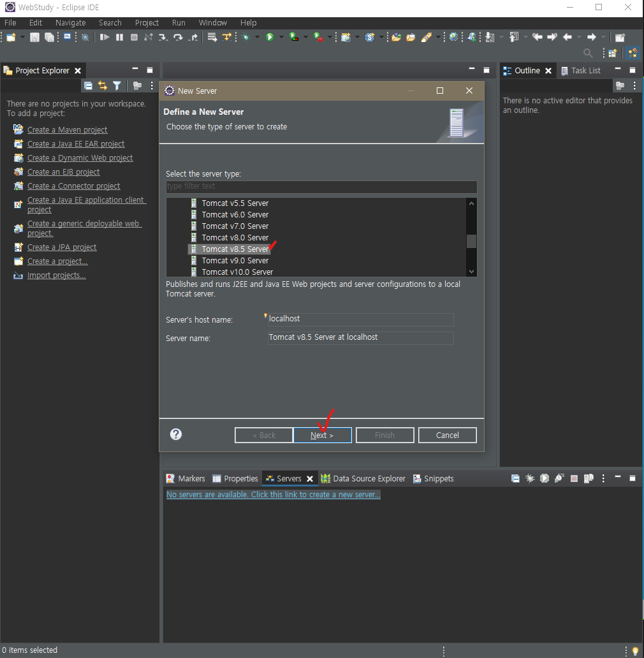Viewport: 644px width, 658px height.
Task: Click Start server in debug mode icon
Action: tap(531, 478)
